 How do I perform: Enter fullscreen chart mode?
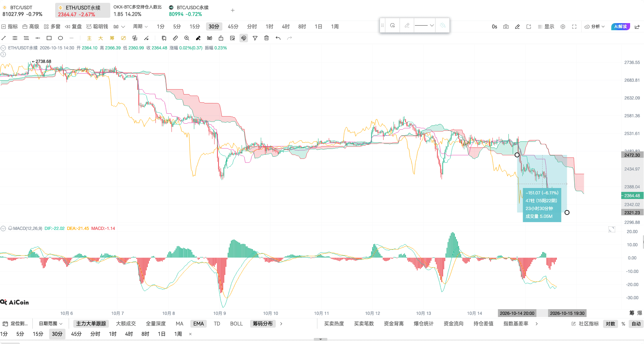574,27
